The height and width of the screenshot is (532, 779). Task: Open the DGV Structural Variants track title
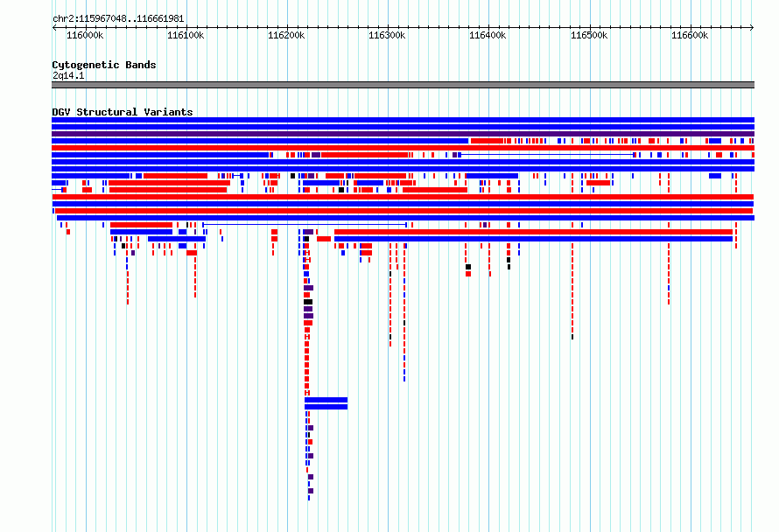(123, 112)
